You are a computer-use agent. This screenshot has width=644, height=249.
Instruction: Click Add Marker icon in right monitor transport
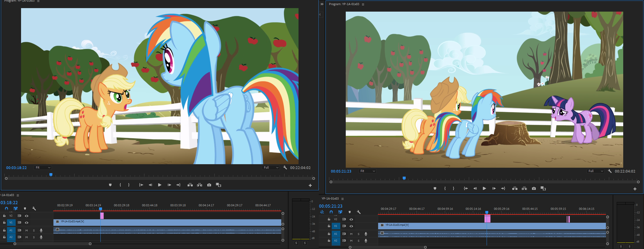(x=435, y=189)
